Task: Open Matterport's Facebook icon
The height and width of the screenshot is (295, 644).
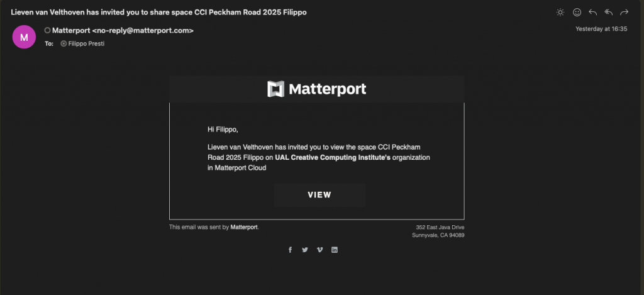Action: point(290,250)
